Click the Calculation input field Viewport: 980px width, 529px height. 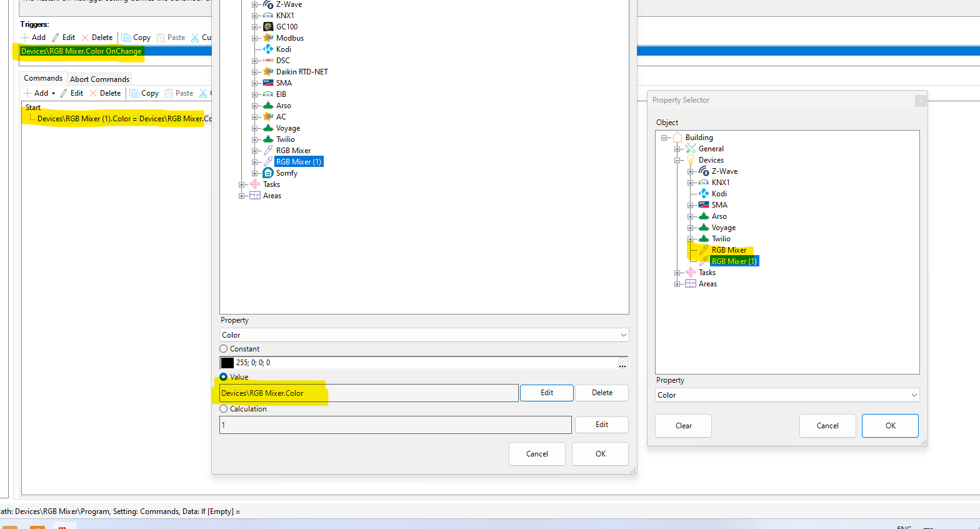[395, 425]
